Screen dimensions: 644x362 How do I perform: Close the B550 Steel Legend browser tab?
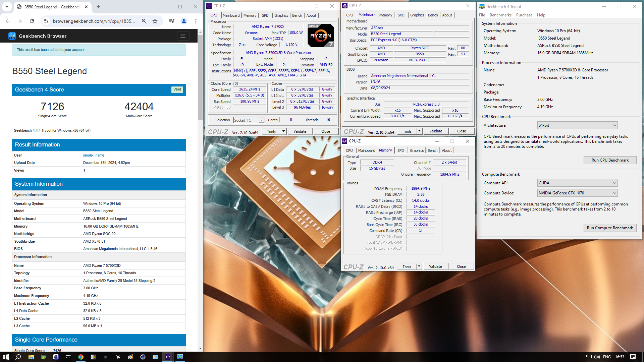tap(86, 7)
